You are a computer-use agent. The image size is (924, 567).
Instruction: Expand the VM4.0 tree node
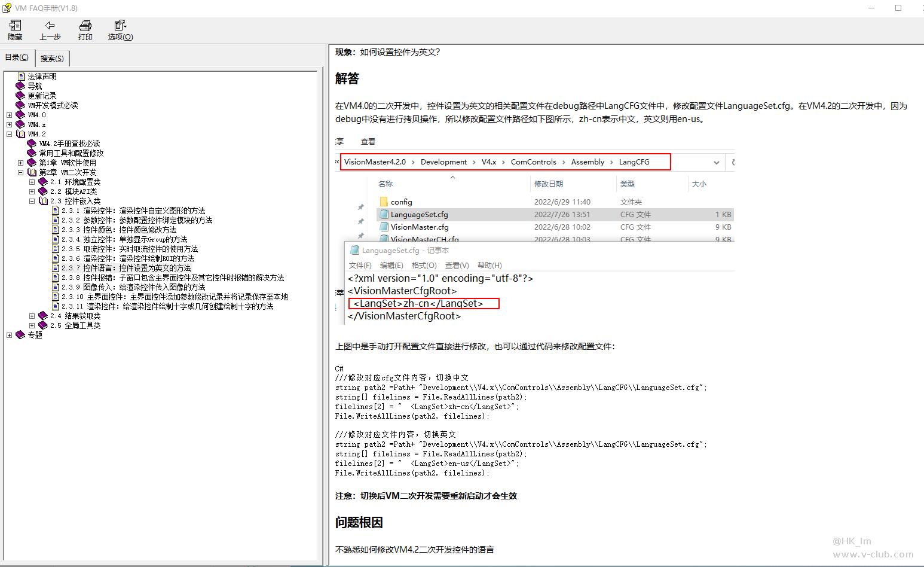pos(9,115)
